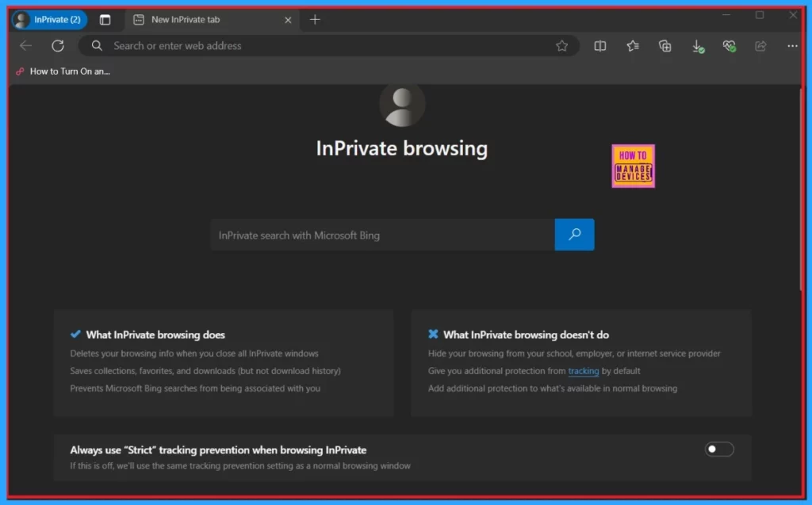This screenshot has height=505, width=812.
Task: Click the 'What InPrivate browsing does' heading
Action: click(155, 335)
